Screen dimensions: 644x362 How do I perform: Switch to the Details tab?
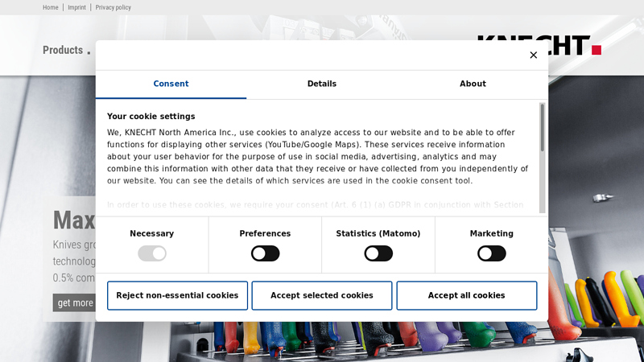click(321, 84)
